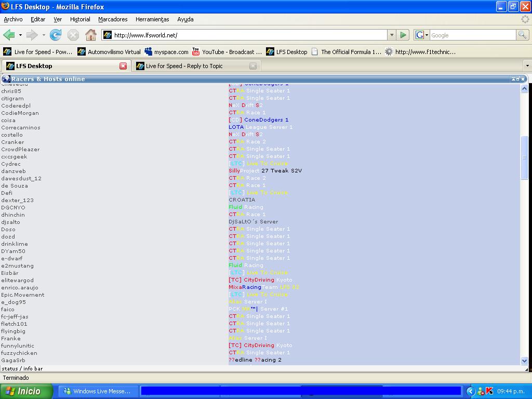Image resolution: width=532 pixels, height=399 pixels.
Task: Maximize the Racers & Hosts online panel
Action: tap(518, 79)
